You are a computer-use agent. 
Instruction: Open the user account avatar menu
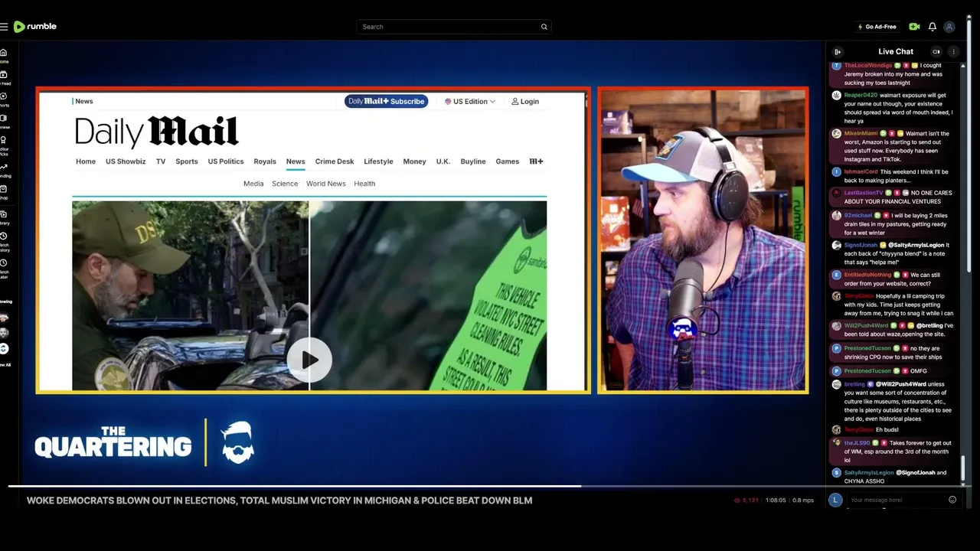(949, 27)
